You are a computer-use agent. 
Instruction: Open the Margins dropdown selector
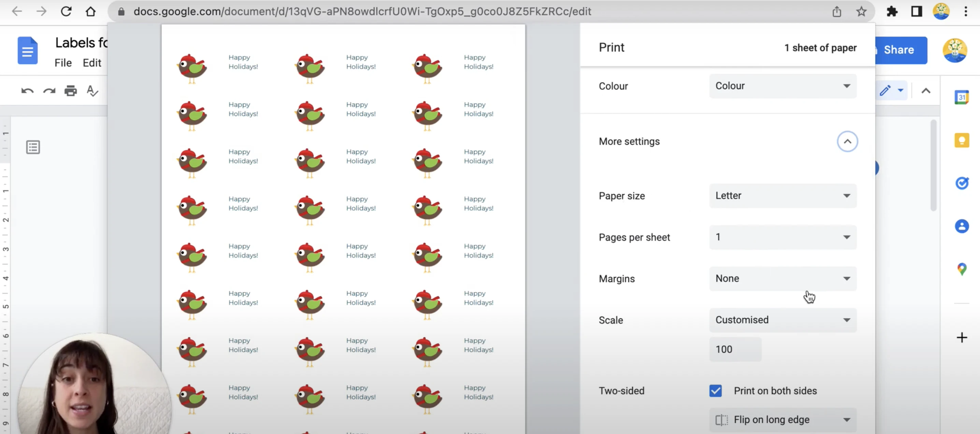coord(782,278)
